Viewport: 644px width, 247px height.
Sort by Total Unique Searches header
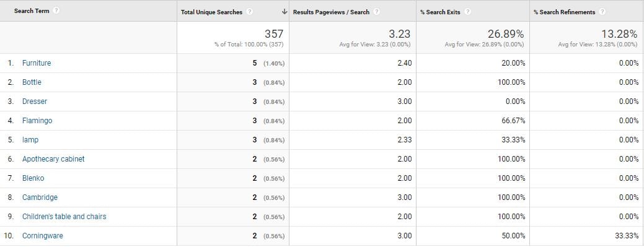pos(211,12)
